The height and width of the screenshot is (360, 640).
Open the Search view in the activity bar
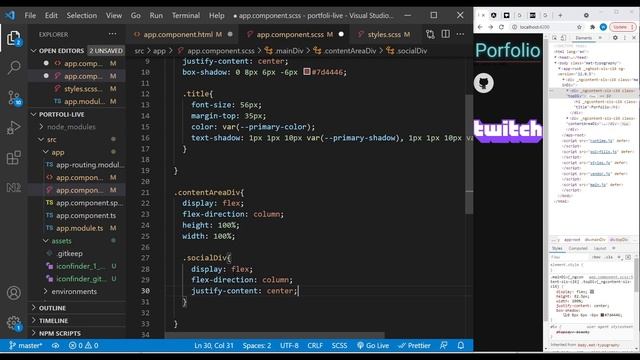click(13, 67)
